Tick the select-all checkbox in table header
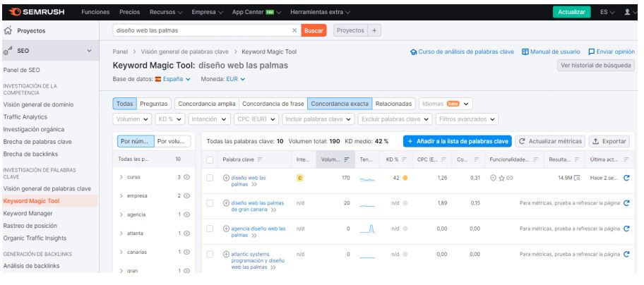Viewport: 644px width, 285px height. click(210, 160)
